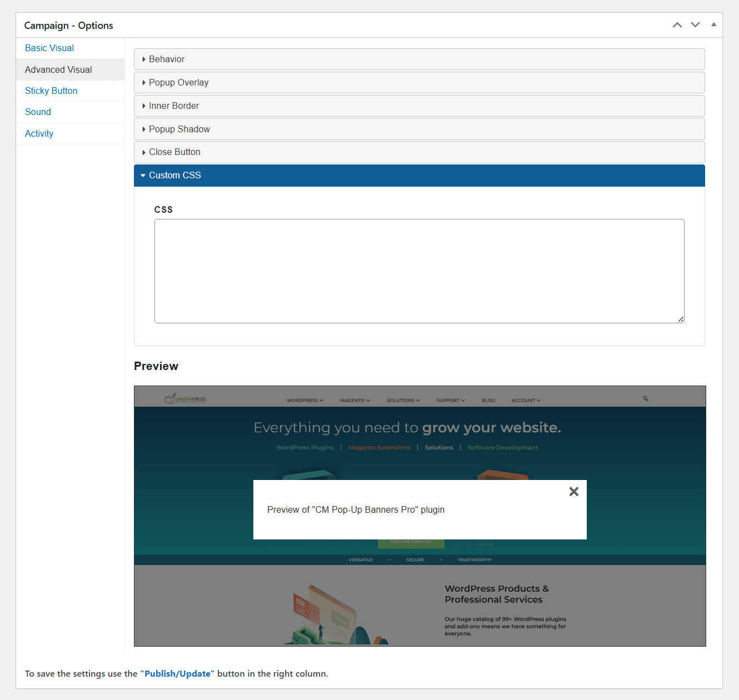Click the WordPress menu in the preview
This screenshot has width=739, height=700.
click(x=304, y=401)
